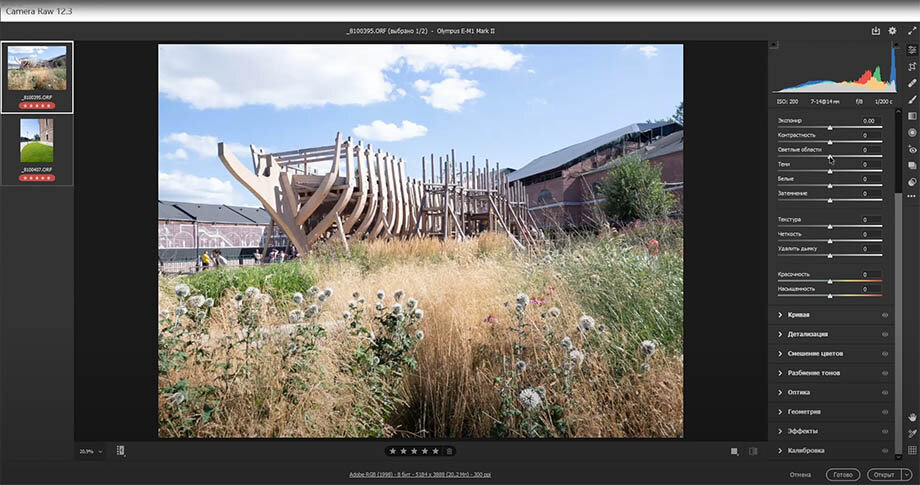This screenshot has height=485, width=920.
Task: Click the Текстура value field
Action: click(868, 219)
